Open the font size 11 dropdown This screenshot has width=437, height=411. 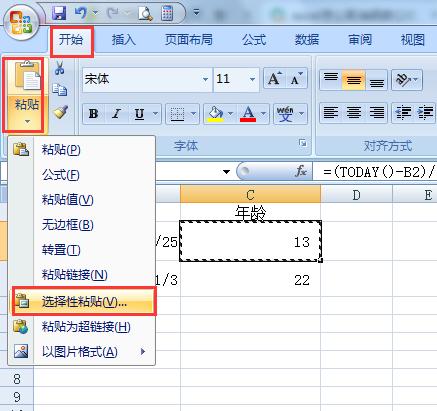pos(252,79)
